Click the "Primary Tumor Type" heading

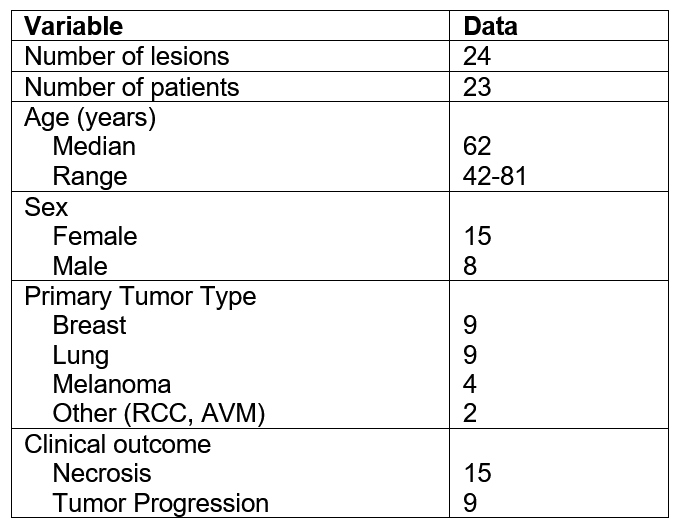[x=139, y=297]
